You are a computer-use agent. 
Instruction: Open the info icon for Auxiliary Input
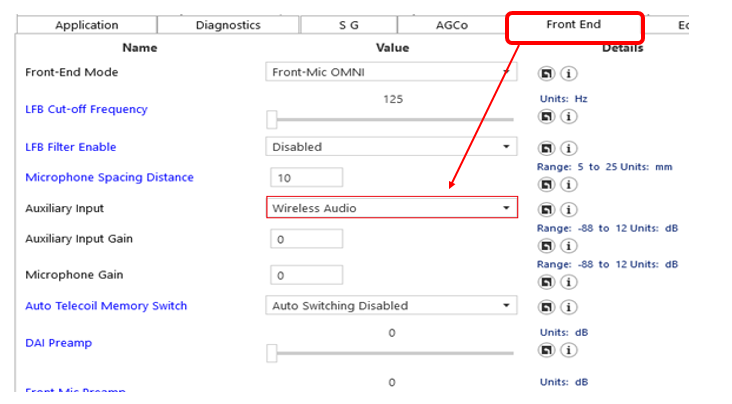568,209
